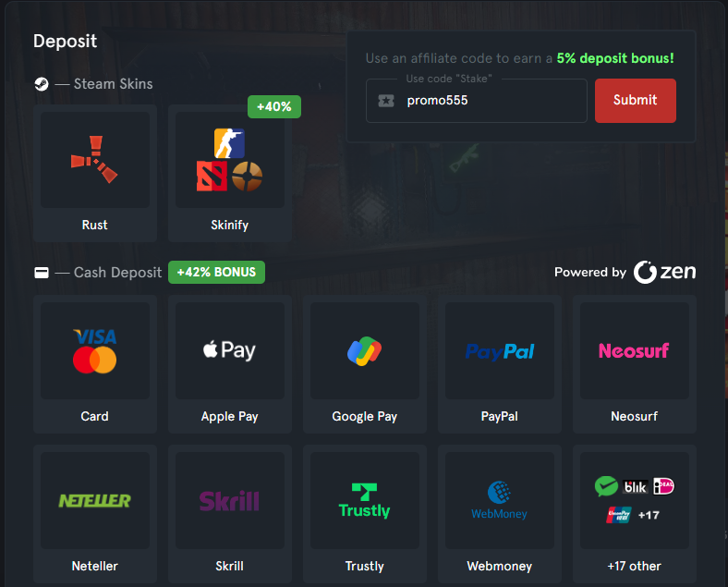Screen dimensions: 728x587
Task: Select Neteller deposit method
Action: pos(95,514)
